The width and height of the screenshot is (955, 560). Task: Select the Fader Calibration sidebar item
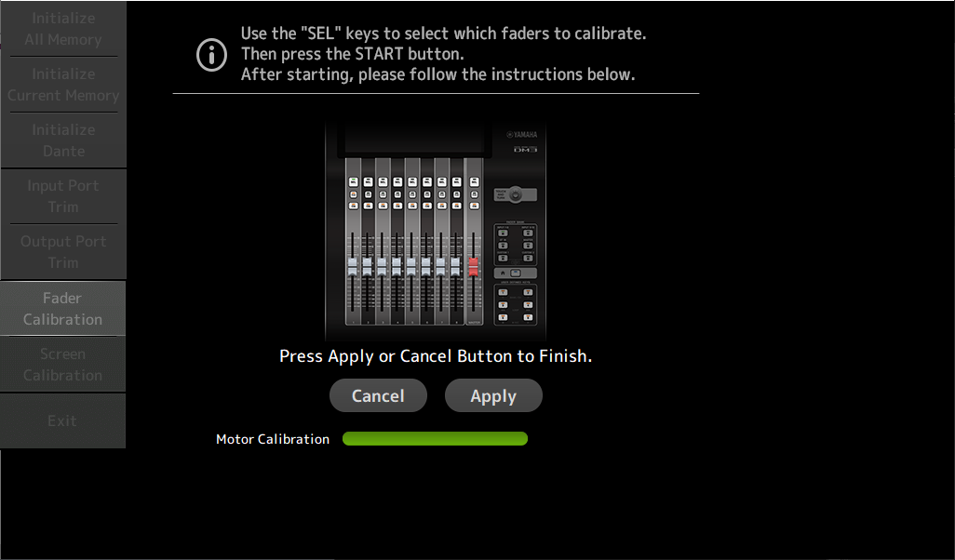[62, 308]
